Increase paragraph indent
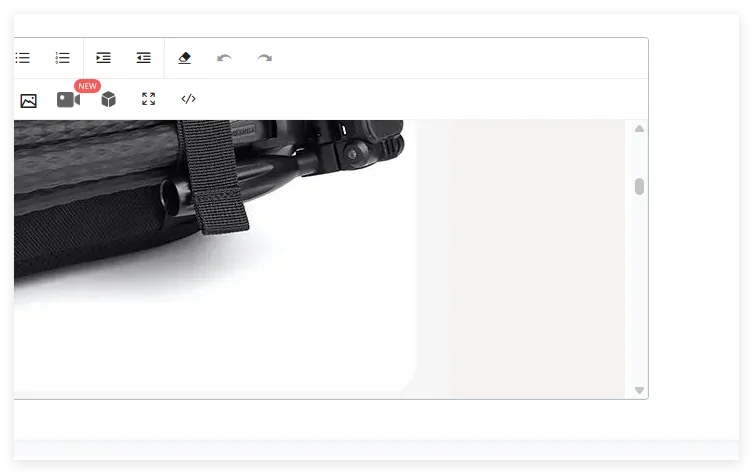The width and height of the screenshot is (753, 474). [x=103, y=58]
